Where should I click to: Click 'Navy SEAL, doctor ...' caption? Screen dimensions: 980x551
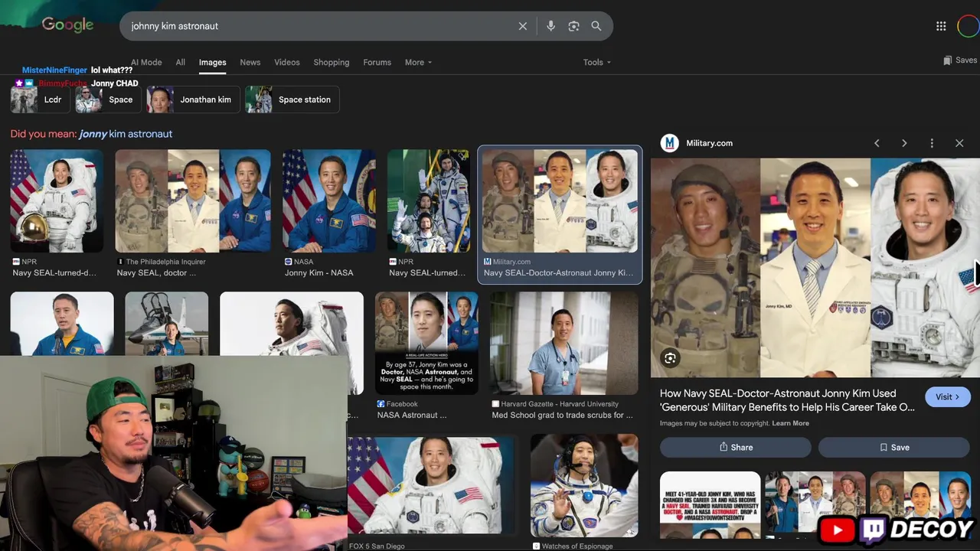click(x=156, y=273)
